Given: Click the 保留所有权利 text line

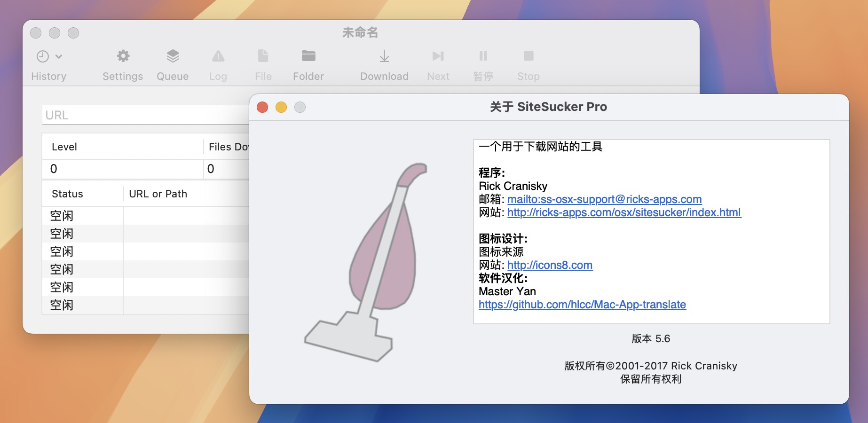Looking at the screenshot, I should click(651, 379).
